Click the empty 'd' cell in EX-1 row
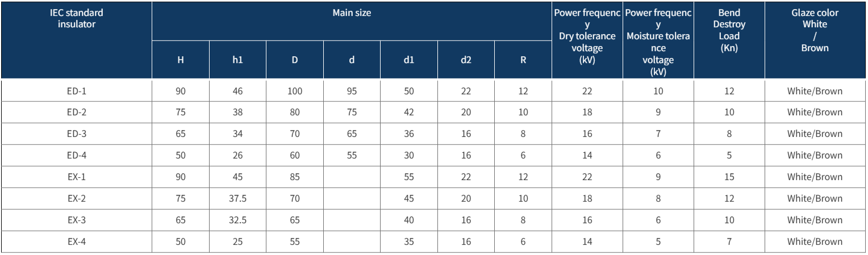This screenshot has width=868, height=255. tap(352, 177)
